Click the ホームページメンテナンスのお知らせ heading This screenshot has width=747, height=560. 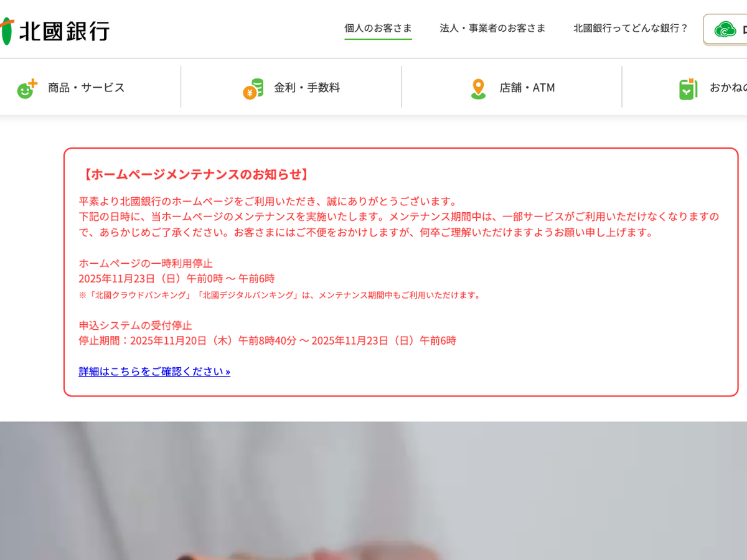point(195,174)
